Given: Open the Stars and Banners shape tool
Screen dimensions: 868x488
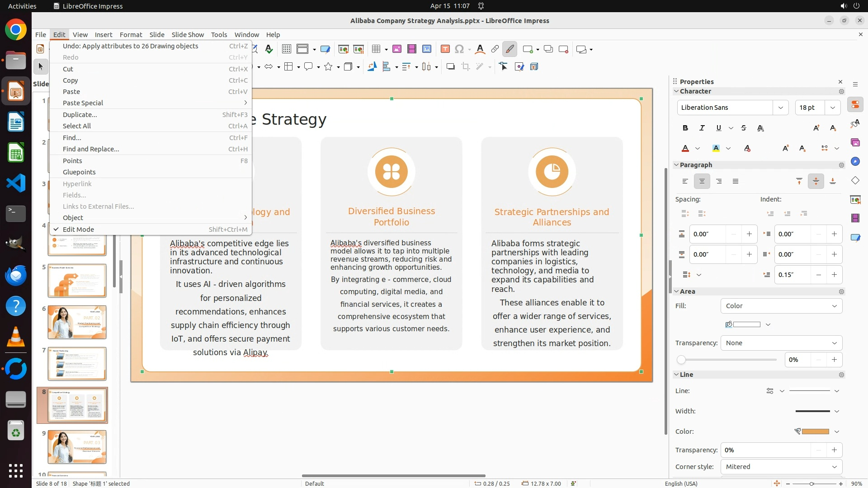Looking at the screenshot, I should point(329,67).
